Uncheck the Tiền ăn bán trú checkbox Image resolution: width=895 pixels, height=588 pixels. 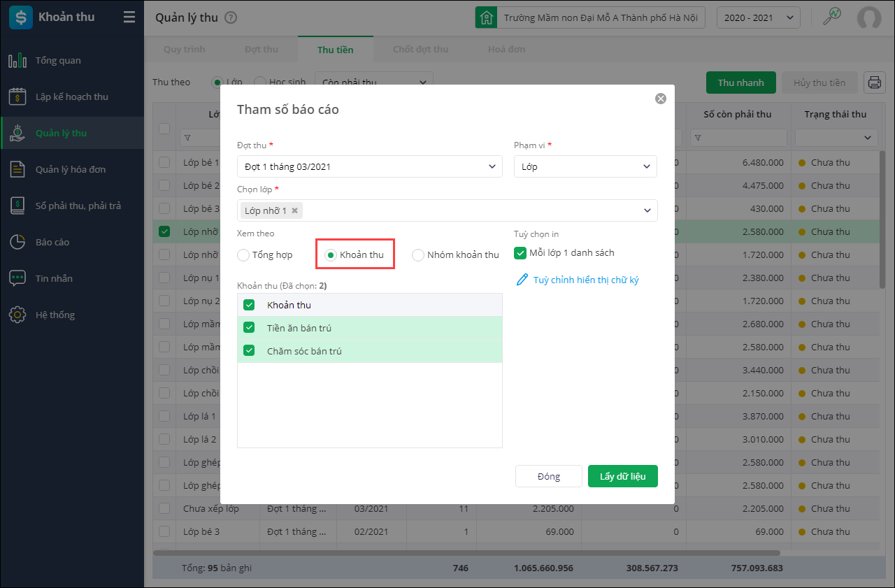pyautogui.click(x=249, y=328)
